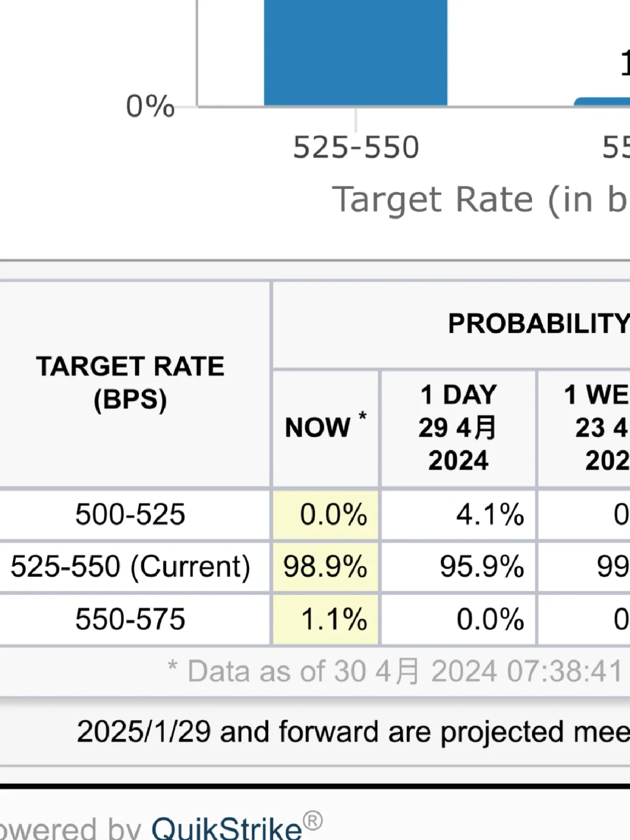Image resolution: width=630 pixels, height=840 pixels.
Task: Click the highlighted 98.9% NOW cell
Action: 325,567
